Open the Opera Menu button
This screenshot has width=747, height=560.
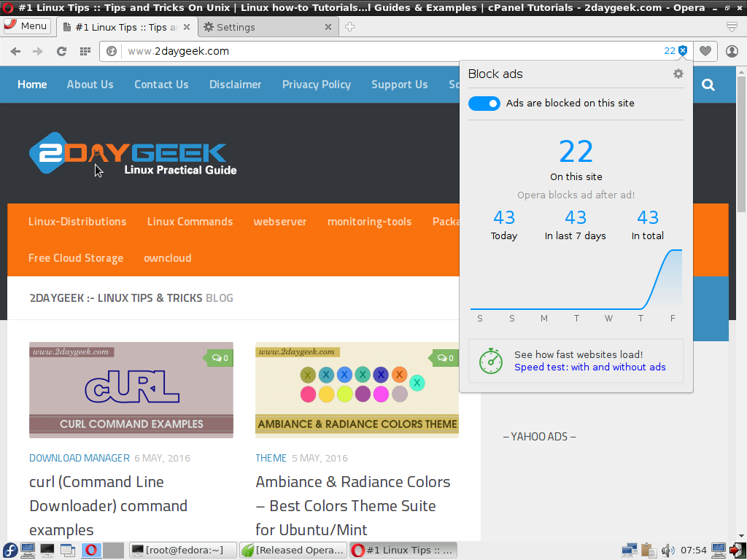click(27, 26)
